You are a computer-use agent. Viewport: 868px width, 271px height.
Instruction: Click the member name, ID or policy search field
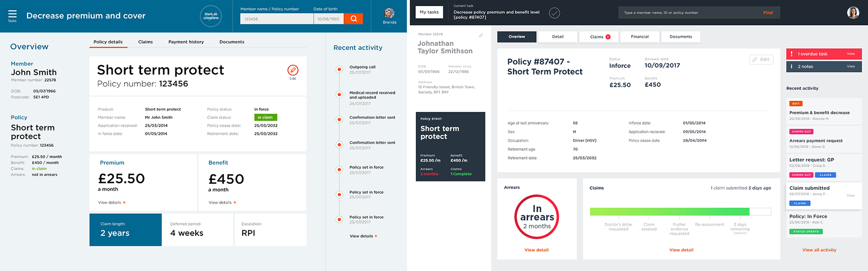[x=690, y=13]
